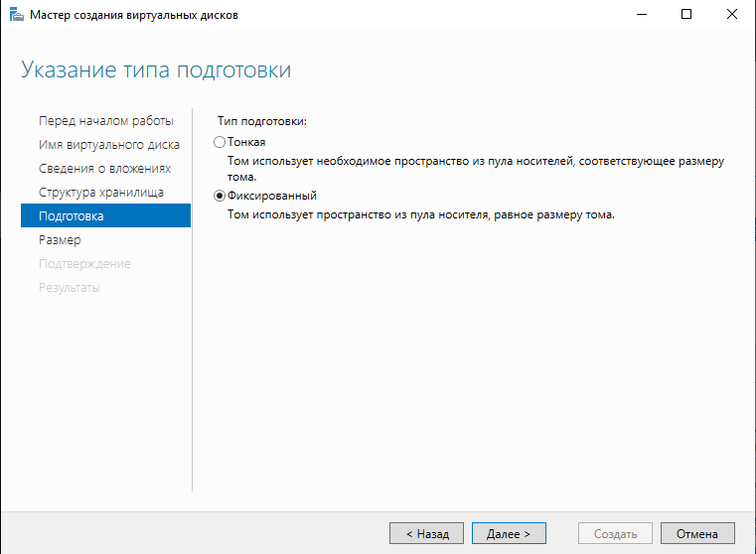Image resolution: width=756 pixels, height=554 pixels.
Task: Click the Указание типа подготовки heading
Action: click(x=156, y=70)
